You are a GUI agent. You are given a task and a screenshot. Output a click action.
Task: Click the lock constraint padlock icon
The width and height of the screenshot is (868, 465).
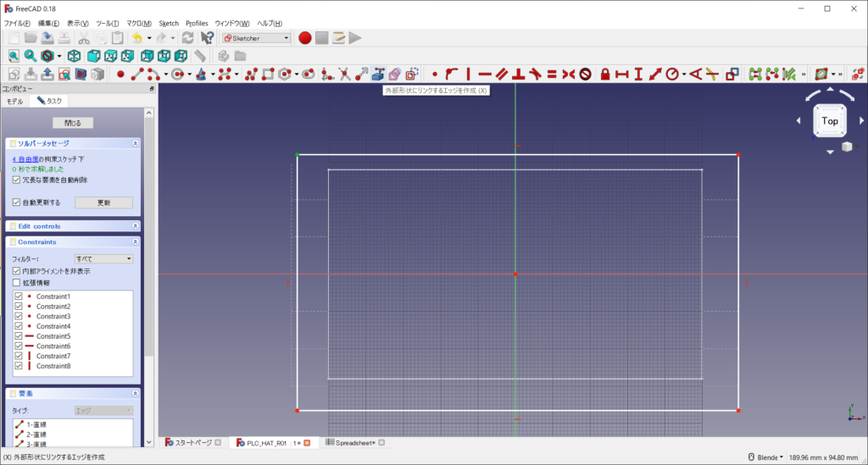605,75
